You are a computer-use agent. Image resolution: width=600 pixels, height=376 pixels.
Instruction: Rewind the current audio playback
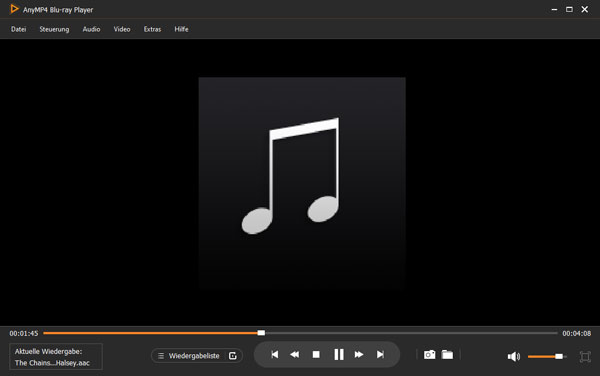294,355
